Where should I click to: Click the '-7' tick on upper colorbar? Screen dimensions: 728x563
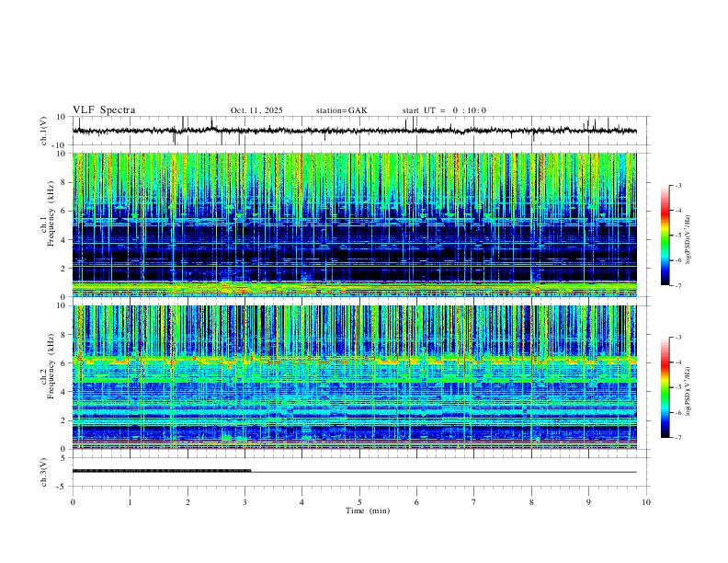[x=678, y=286]
